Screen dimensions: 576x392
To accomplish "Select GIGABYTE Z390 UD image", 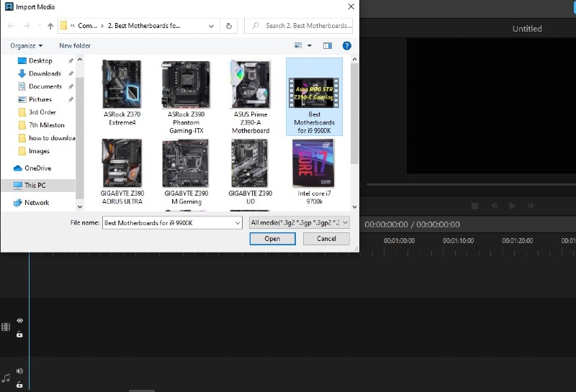I will coord(250,172).
